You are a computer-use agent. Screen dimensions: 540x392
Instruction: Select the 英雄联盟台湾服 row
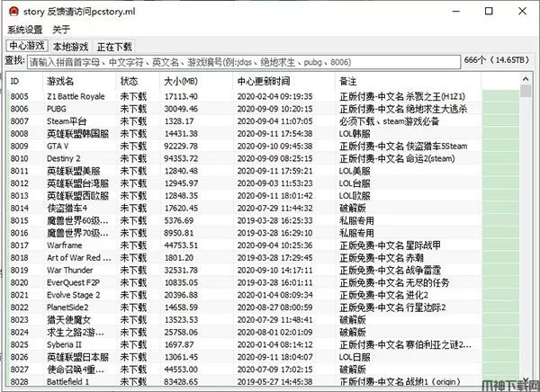[x=263, y=183]
